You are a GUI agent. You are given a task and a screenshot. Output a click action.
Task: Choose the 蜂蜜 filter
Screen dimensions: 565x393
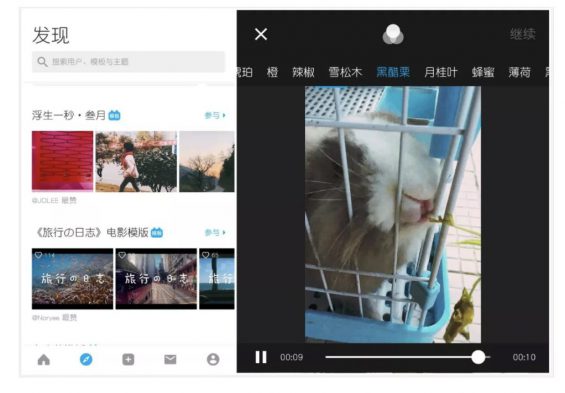[483, 72]
